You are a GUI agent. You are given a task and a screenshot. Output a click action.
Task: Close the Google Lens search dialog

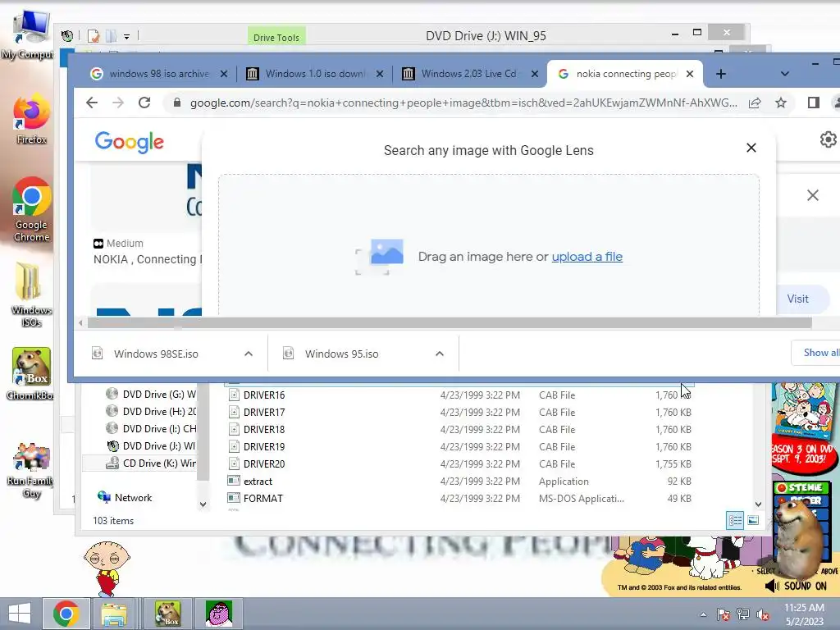[751, 148]
